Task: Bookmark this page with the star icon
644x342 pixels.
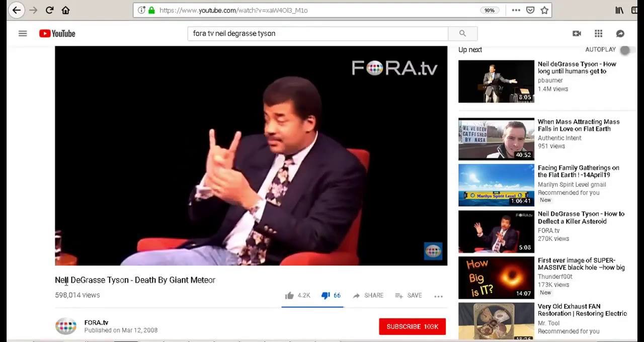Action: click(544, 10)
